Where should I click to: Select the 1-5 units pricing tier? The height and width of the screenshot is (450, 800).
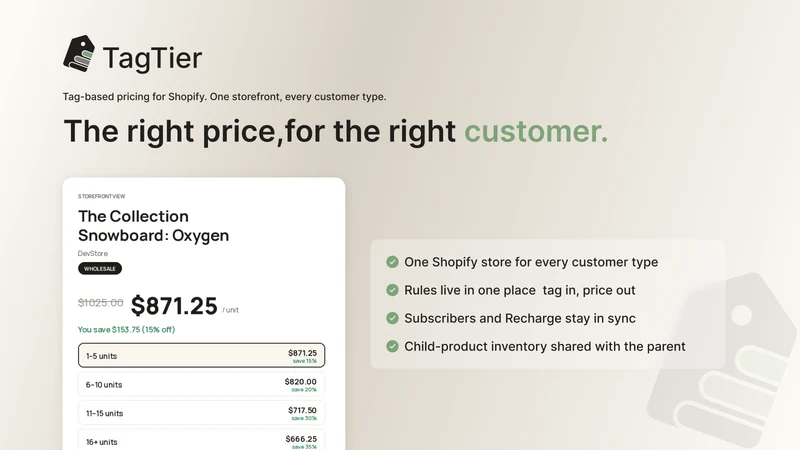point(202,355)
